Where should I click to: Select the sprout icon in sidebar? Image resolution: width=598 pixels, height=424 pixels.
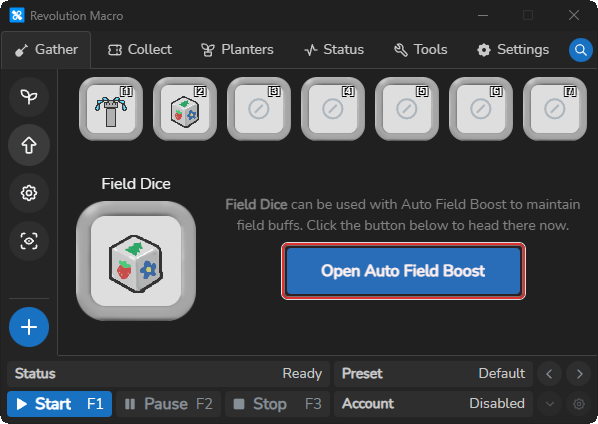[29, 97]
